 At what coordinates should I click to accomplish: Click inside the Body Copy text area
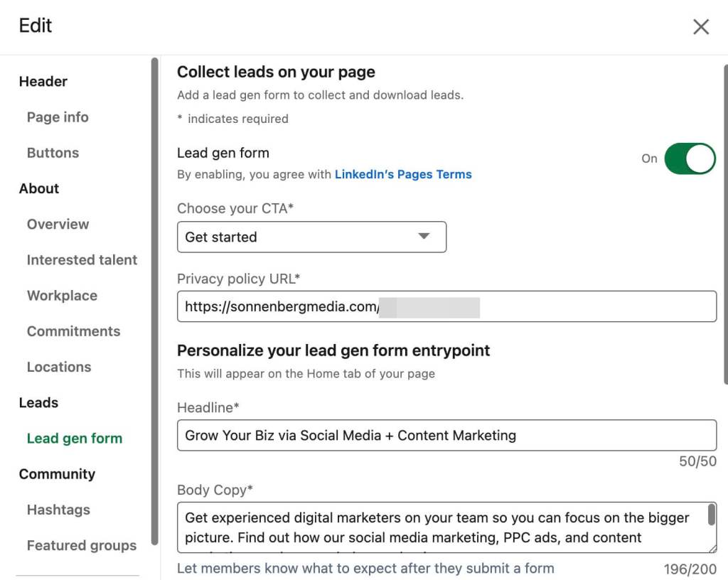tap(441, 527)
